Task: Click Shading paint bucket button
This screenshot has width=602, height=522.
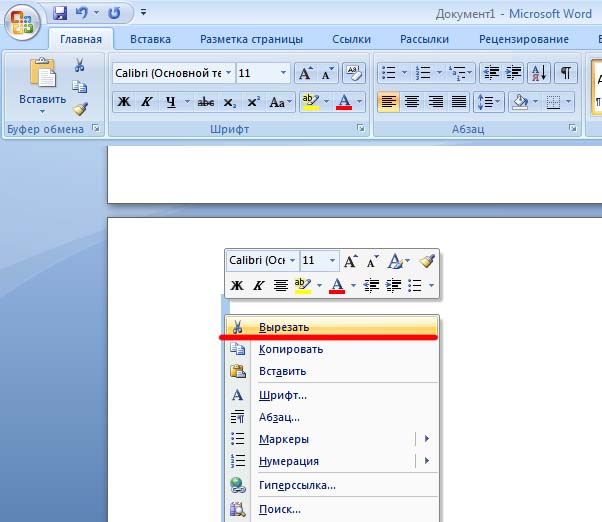Action: pyautogui.click(x=521, y=102)
